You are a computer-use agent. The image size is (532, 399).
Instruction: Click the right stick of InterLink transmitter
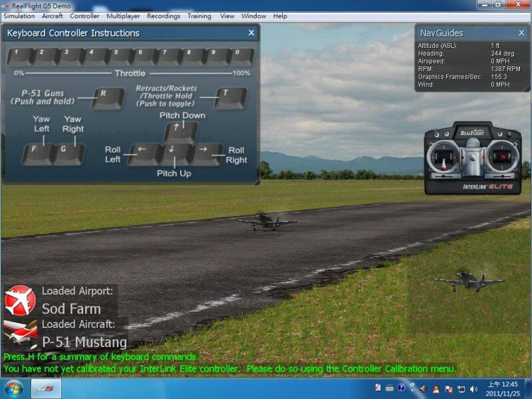click(503, 158)
